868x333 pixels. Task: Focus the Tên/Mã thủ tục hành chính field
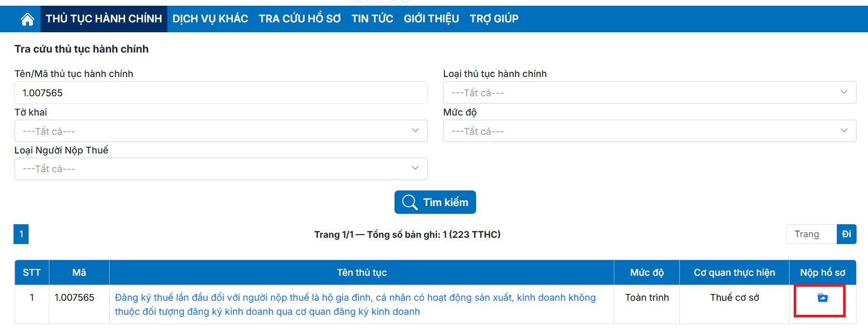[x=221, y=93]
